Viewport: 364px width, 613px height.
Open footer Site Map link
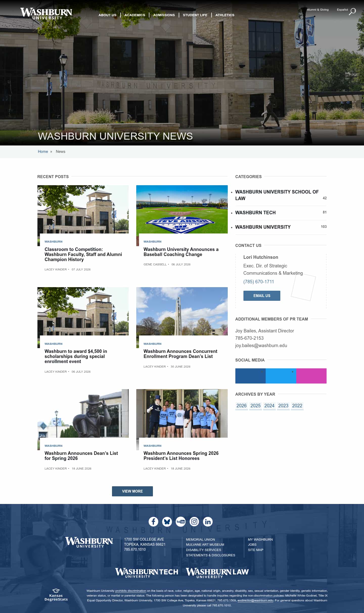tap(256, 550)
